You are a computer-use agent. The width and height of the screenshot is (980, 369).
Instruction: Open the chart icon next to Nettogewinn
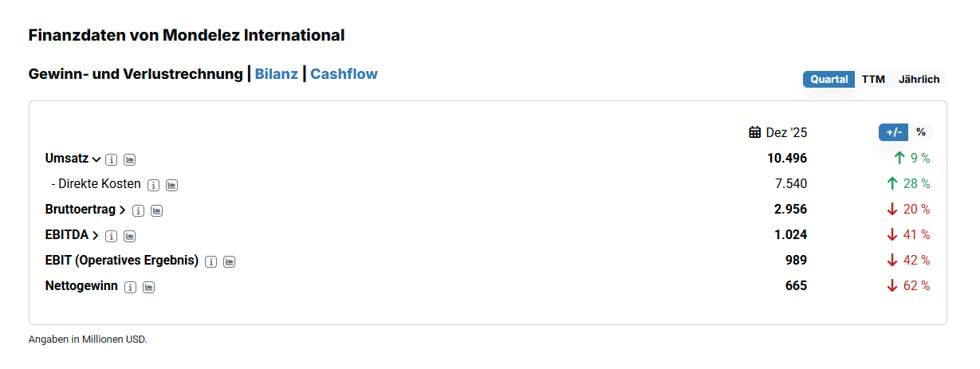click(x=148, y=287)
